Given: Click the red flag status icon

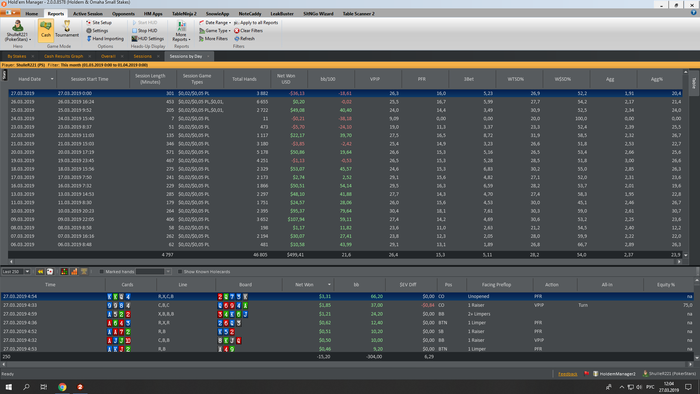Looking at the screenshot, I should (586, 373).
